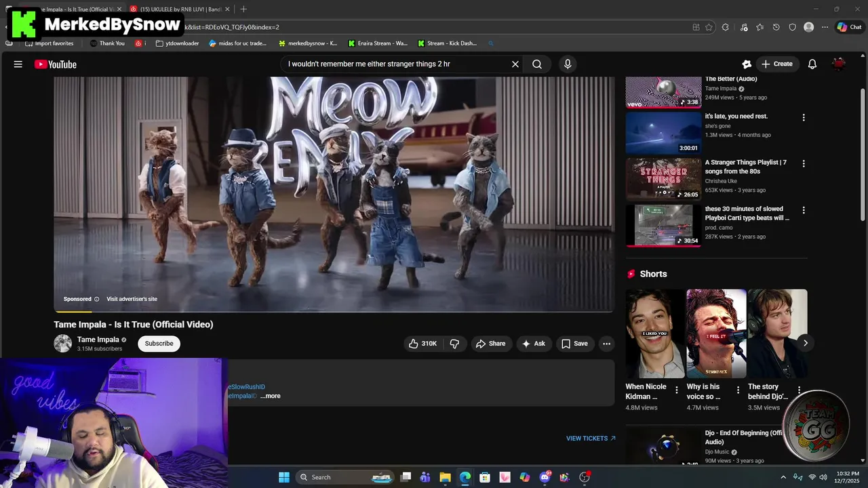Open File Explorer from taskbar
The height and width of the screenshot is (488, 868).
tap(445, 477)
